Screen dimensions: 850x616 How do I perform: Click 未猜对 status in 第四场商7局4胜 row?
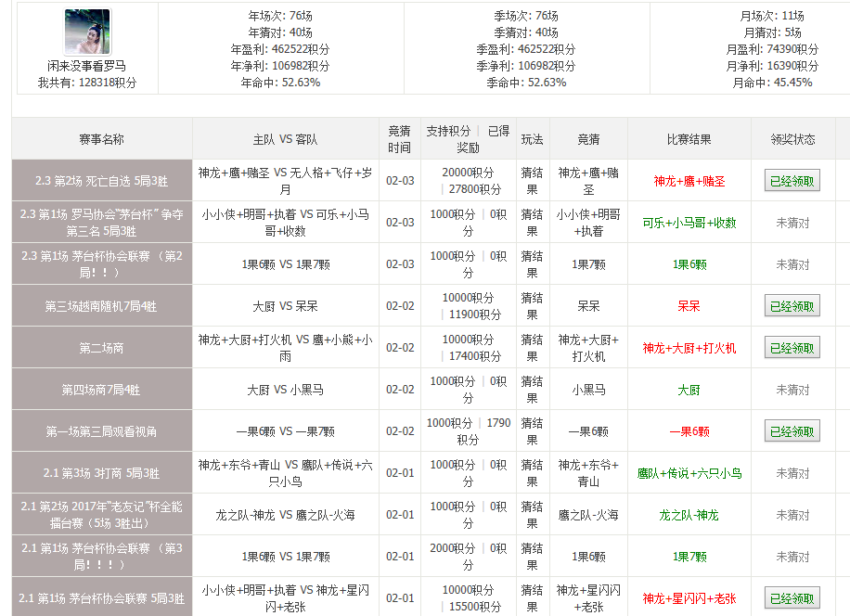coord(792,390)
